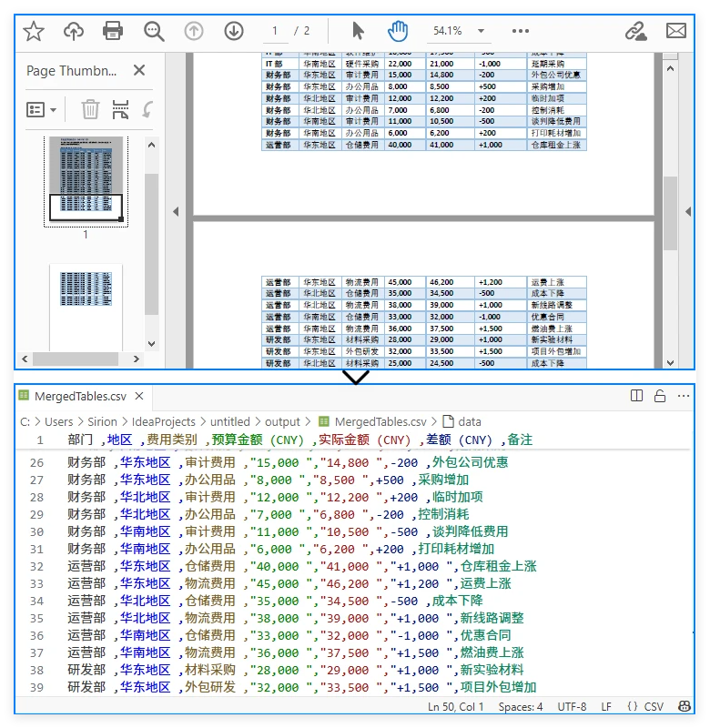Click the share link icon
This screenshot has height=728, width=710.
(635, 31)
